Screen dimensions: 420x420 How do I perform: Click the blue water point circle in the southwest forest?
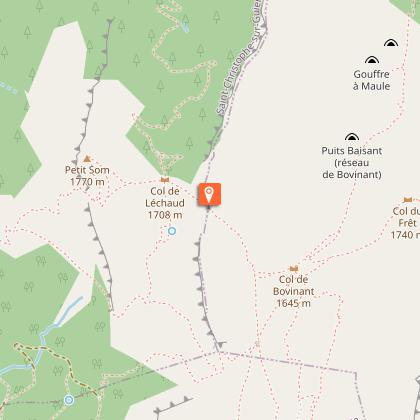pos(69,400)
